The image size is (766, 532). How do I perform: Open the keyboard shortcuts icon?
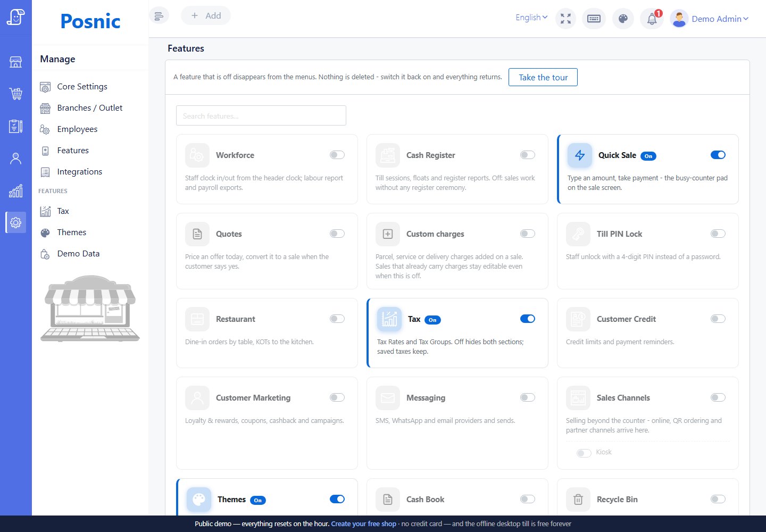coord(594,19)
